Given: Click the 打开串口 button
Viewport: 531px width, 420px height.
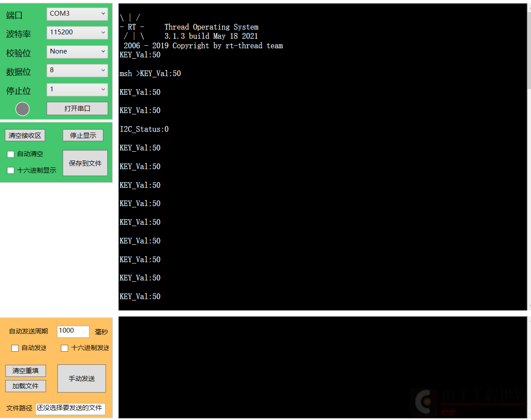Looking at the screenshot, I should 77,109.
